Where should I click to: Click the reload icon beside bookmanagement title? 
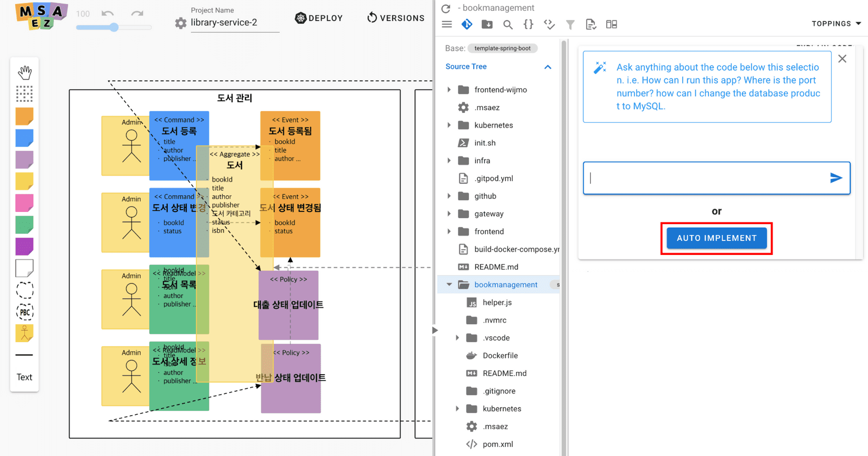(446, 9)
